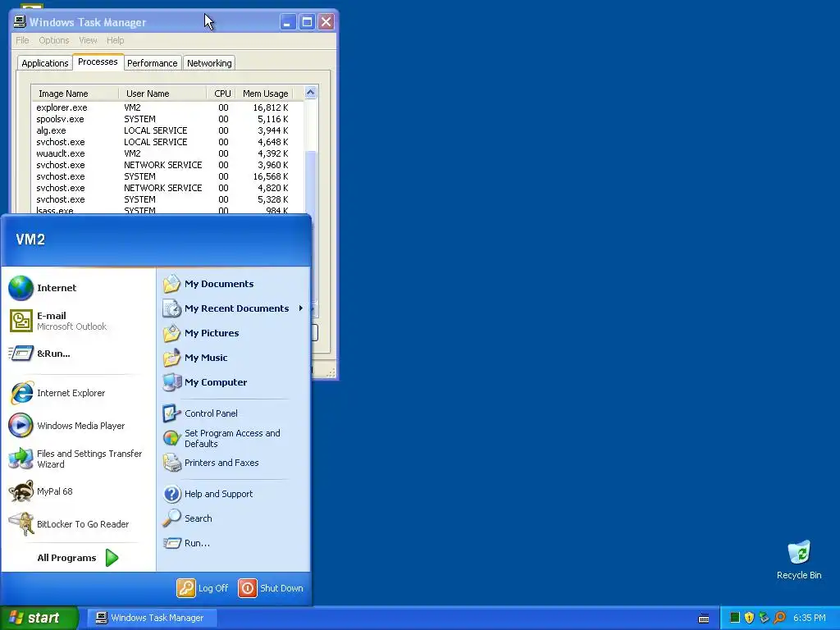Screen dimensions: 840x630
Task: Click the Log Off button
Action: pos(203,587)
